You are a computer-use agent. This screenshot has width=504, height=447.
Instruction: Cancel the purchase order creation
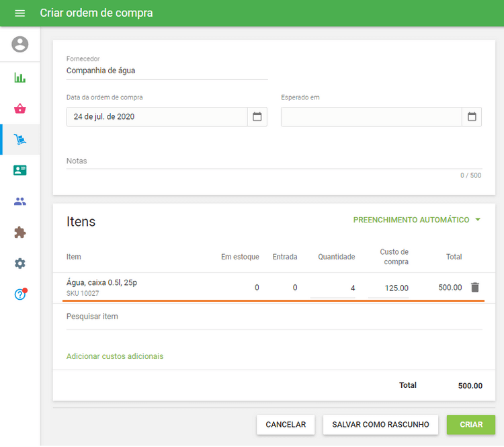[x=286, y=425]
